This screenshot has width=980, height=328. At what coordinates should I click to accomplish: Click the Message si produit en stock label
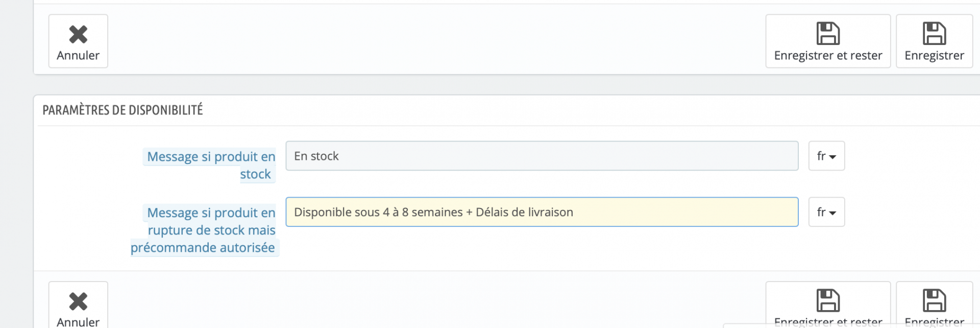[x=210, y=165]
